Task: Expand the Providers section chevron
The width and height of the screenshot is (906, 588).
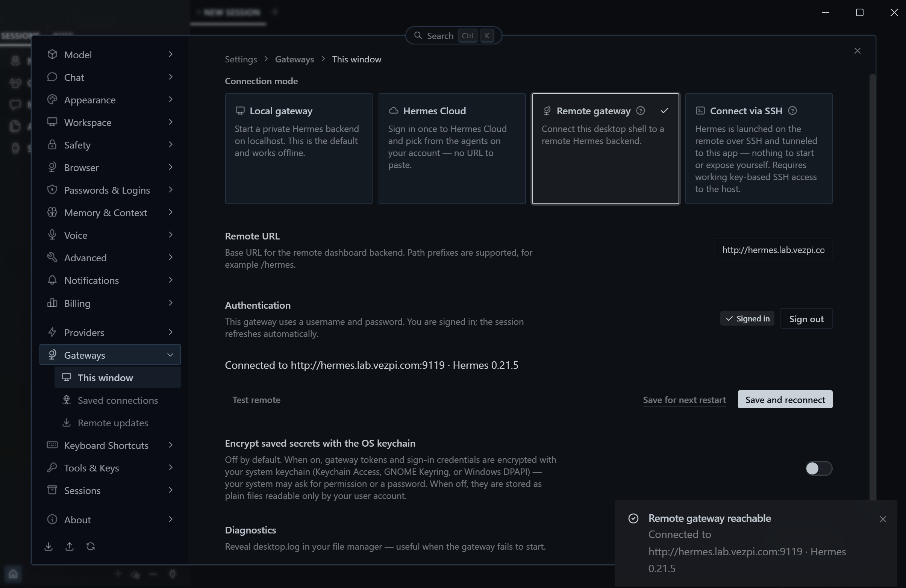Action: [170, 332]
